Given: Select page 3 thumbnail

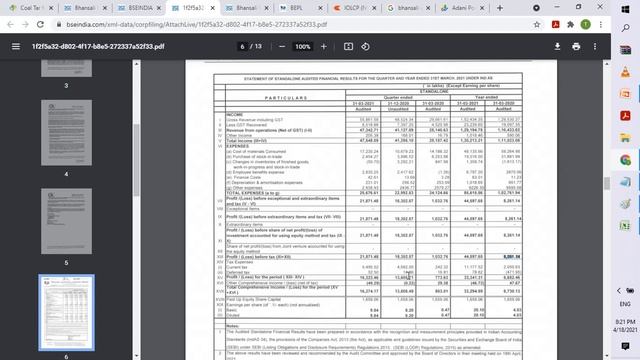Looking at the screenshot, I should (66, 69).
